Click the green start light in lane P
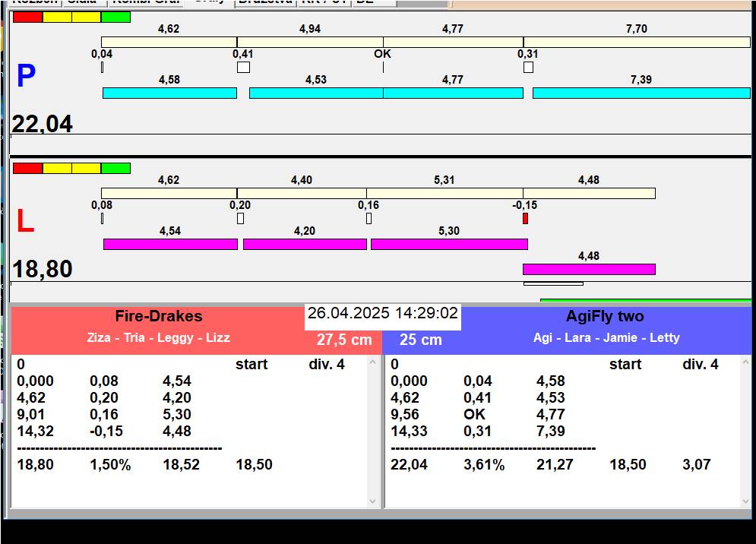The width and height of the screenshot is (756, 544). pos(115,17)
